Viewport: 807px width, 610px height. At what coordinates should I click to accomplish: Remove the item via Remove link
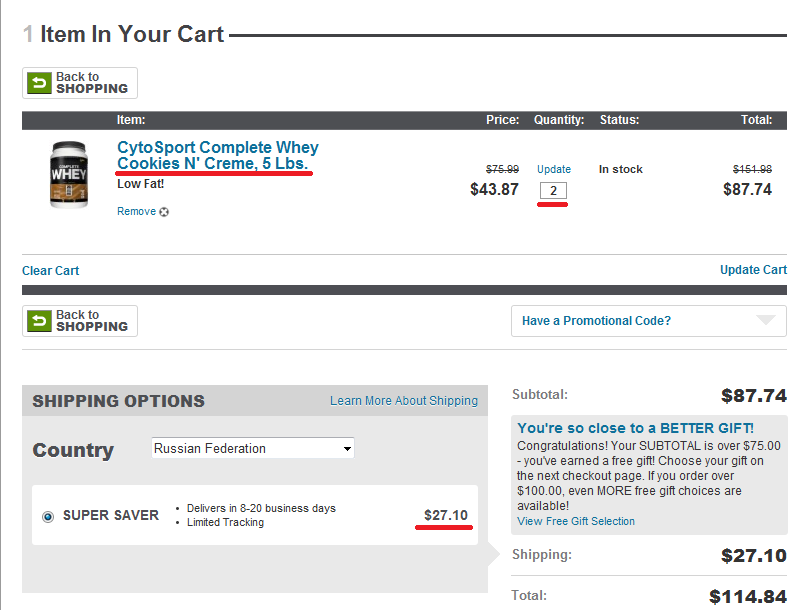click(x=136, y=212)
